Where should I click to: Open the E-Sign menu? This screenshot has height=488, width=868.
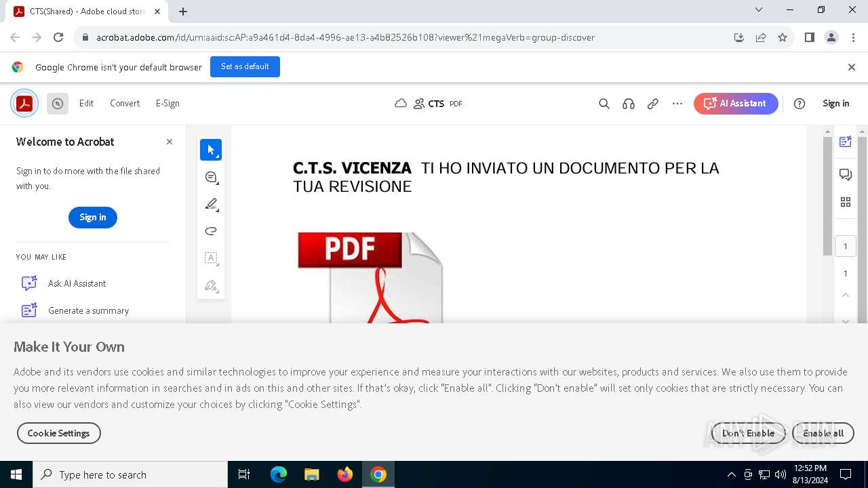pyautogui.click(x=167, y=104)
